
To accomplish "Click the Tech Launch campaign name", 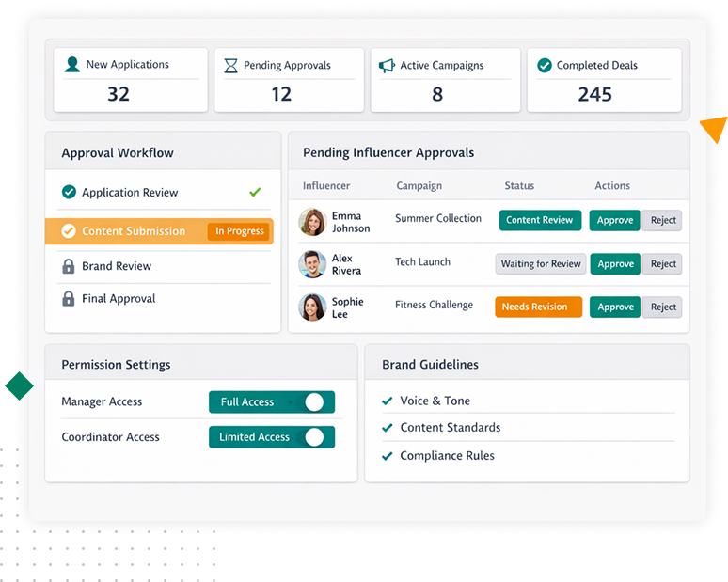I will (422, 261).
